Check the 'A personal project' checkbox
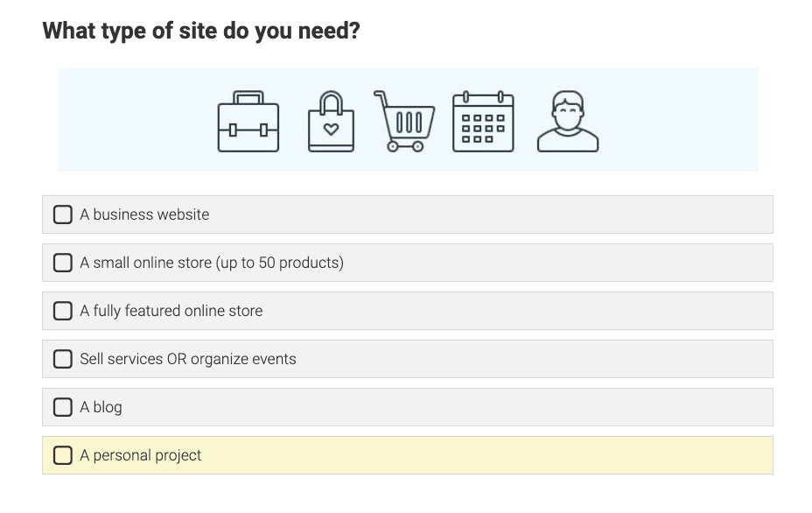Viewport: 812px width, 513px height. coord(63,455)
